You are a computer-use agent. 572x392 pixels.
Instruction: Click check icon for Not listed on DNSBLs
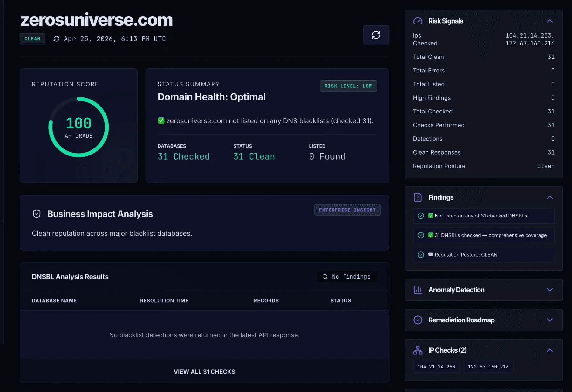point(421,216)
